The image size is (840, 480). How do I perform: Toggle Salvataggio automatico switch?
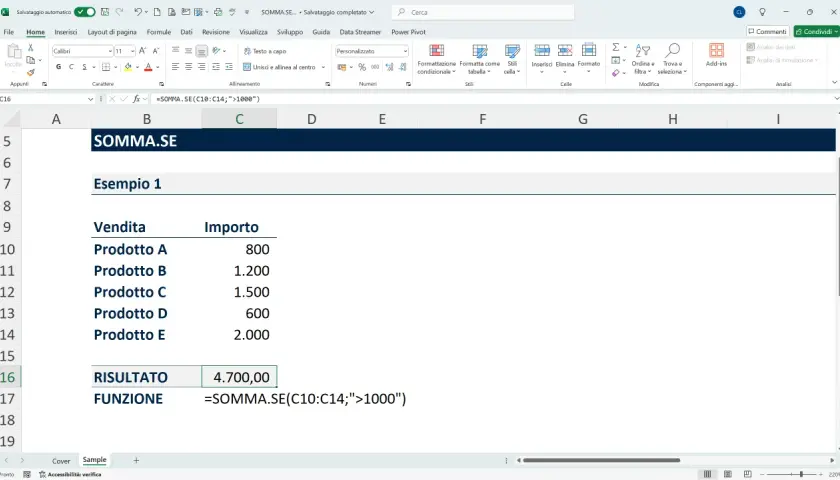85,12
